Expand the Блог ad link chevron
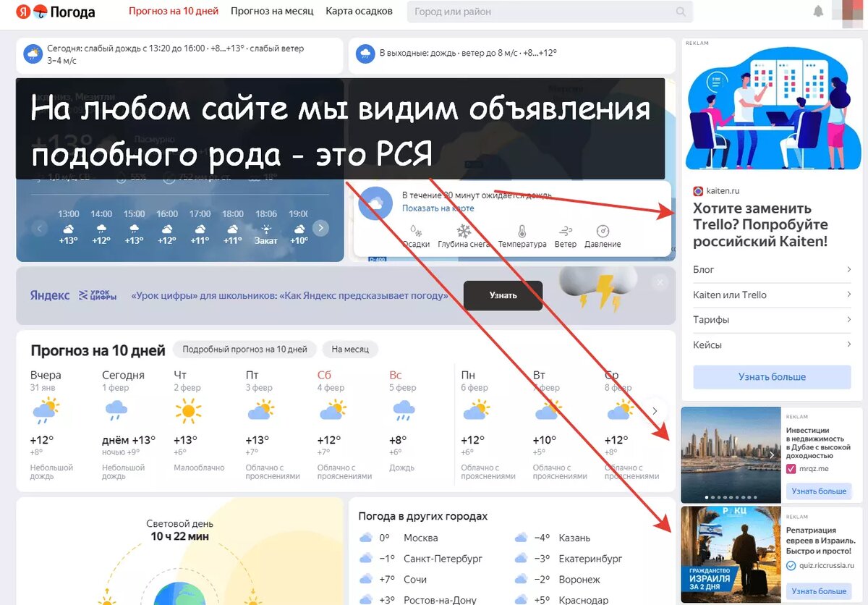 (849, 270)
